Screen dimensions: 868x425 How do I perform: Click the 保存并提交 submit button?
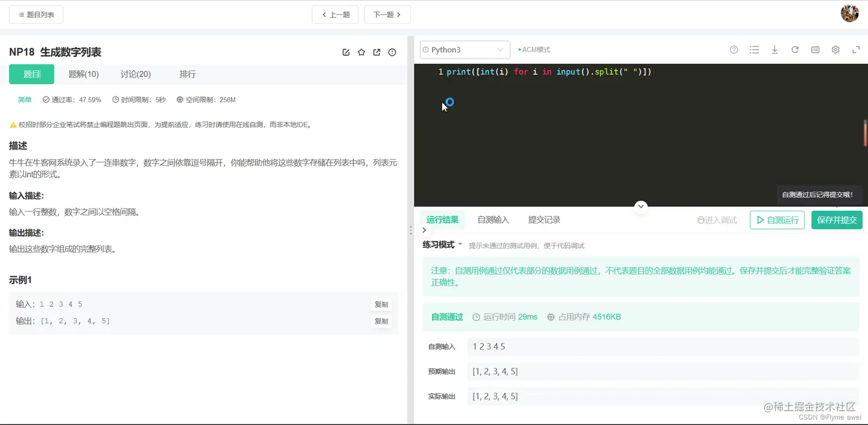pyautogui.click(x=836, y=220)
